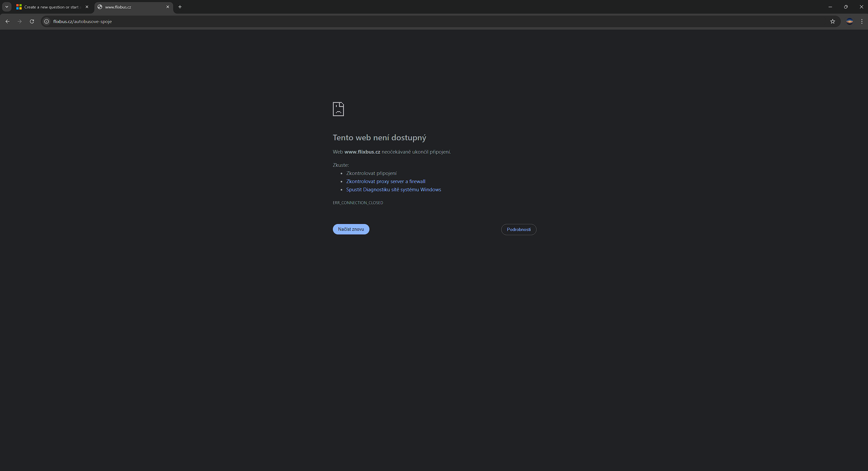Bookmark this page with the star icon
The width and height of the screenshot is (868, 471).
coord(832,21)
